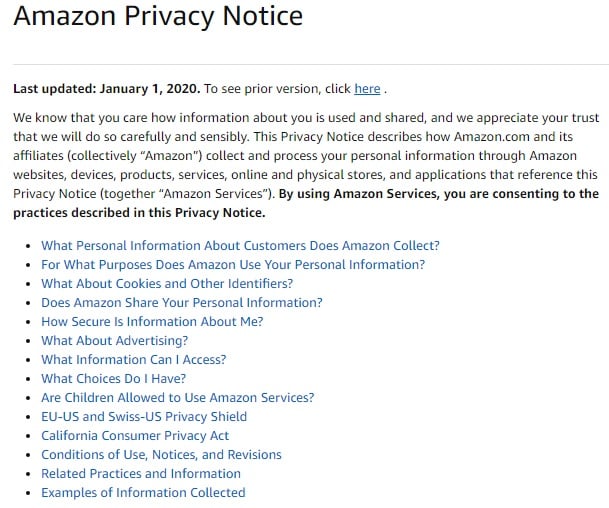Viewport: 609px width, 508px height.
Task: Open 'Does Amazon Share Your Personal Information?'
Action: coord(182,303)
